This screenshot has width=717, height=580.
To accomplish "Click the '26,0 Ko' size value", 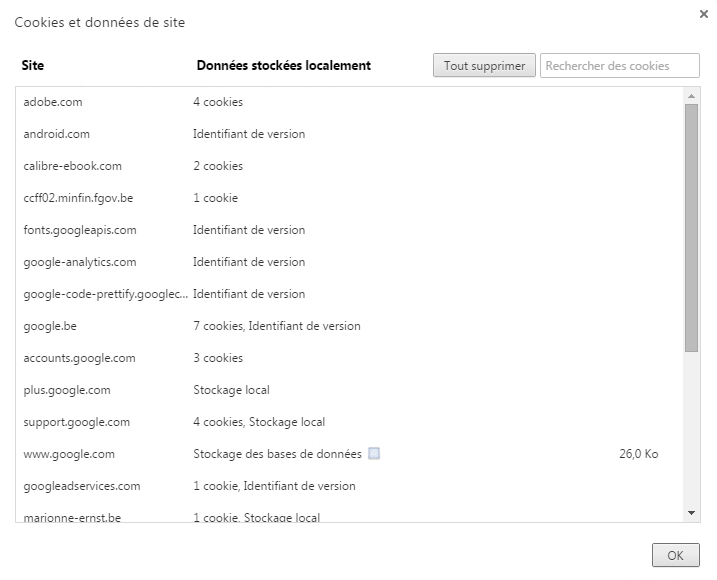I will coord(638,454).
